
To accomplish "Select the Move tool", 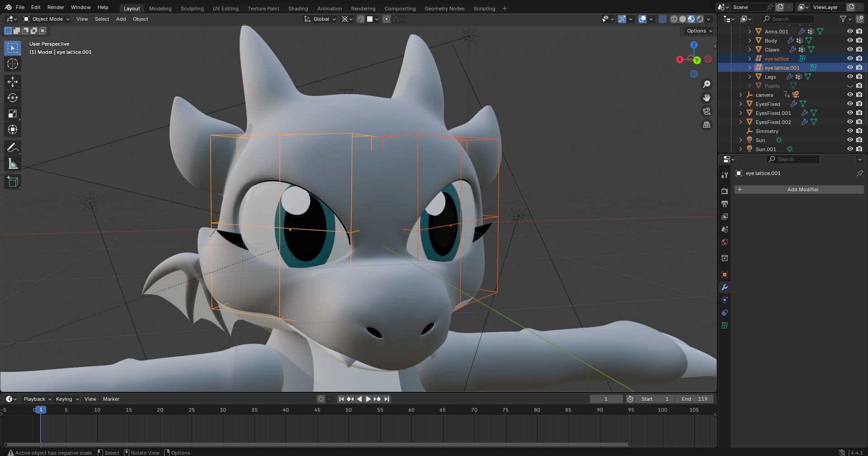I will tap(13, 81).
